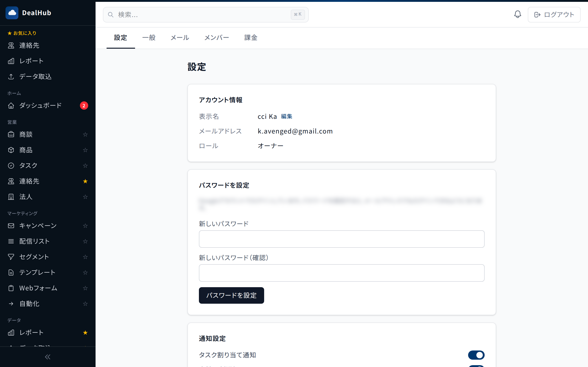Collapse the sidebar with the double chevron
588x367 pixels.
(48, 357)
